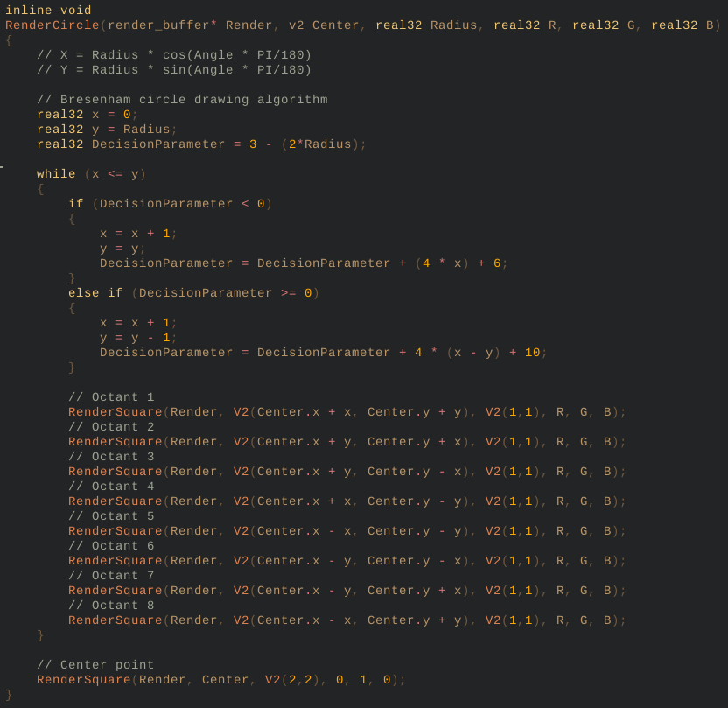
Task: Click the 'real32 y = Radius;' declaration
Action: [107, 129]
